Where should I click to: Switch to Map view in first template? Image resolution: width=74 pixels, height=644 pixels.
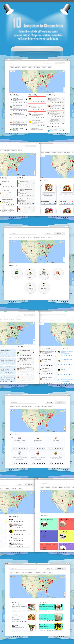[x=11, y=71]
